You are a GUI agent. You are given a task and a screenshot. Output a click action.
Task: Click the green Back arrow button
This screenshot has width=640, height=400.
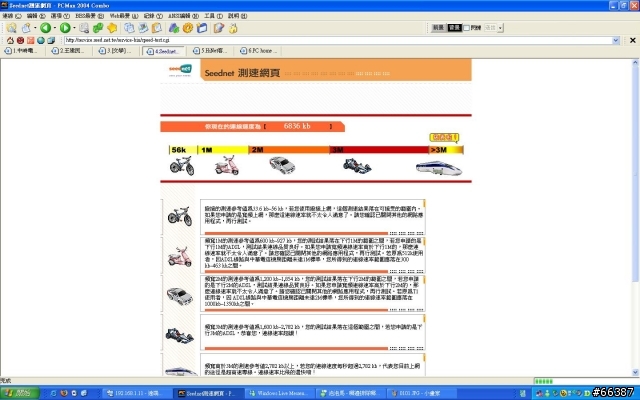pyautogui.click(x=45, y=28)
